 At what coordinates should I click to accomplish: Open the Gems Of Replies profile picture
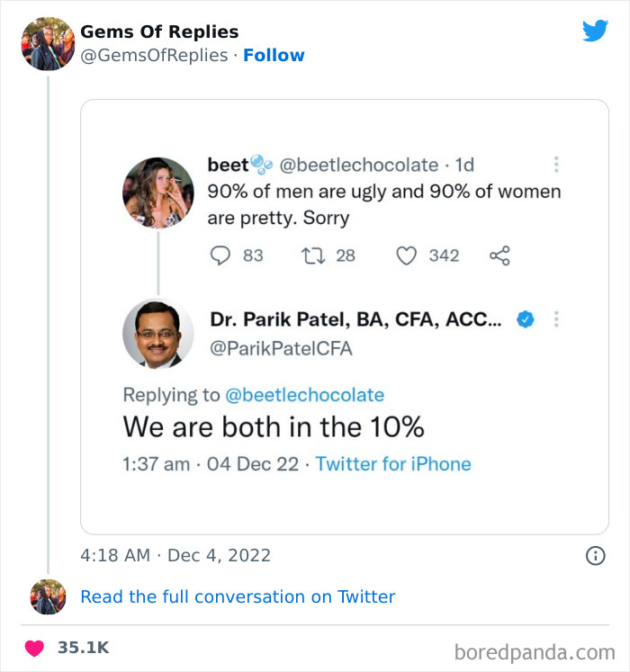[48, 43]
